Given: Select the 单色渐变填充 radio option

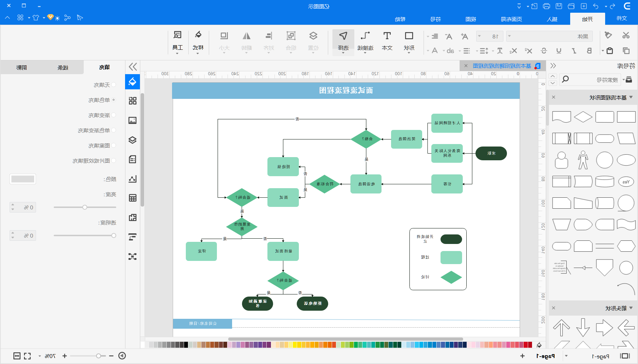Looking at the screenshot, I should click(x=113, y=130).
